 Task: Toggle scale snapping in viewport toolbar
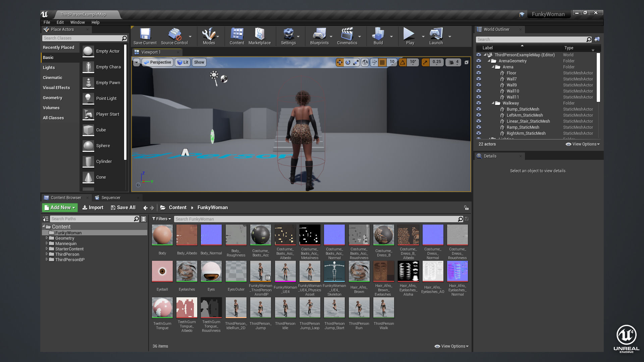425,62
